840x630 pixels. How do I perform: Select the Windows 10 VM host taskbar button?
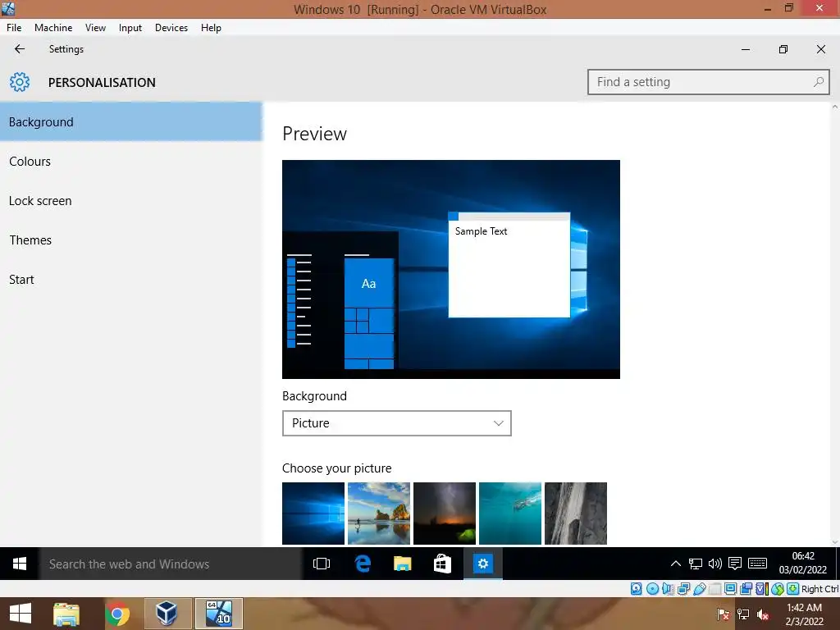pos(218,614)
